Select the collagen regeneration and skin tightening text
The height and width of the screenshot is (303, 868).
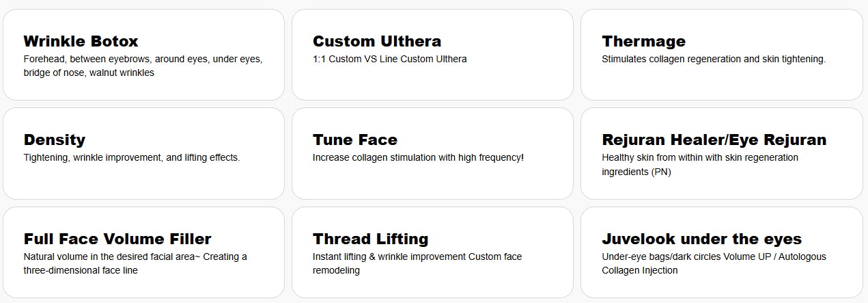(x=713, y=59)
